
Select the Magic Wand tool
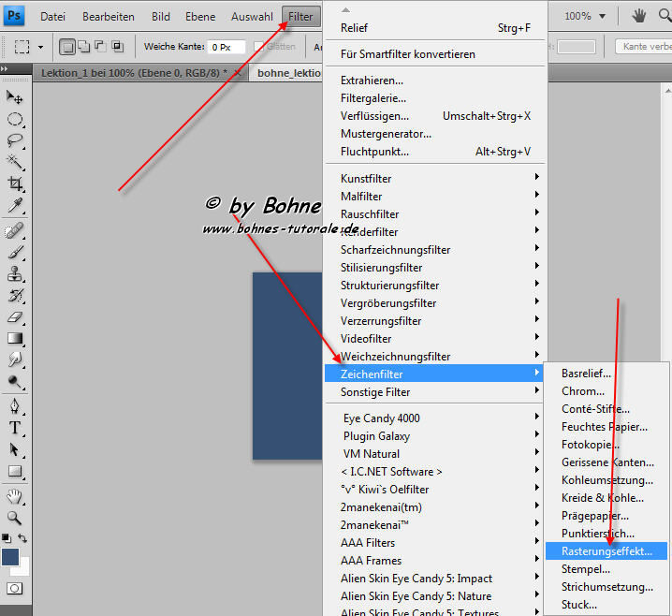(x=15, y=162)
